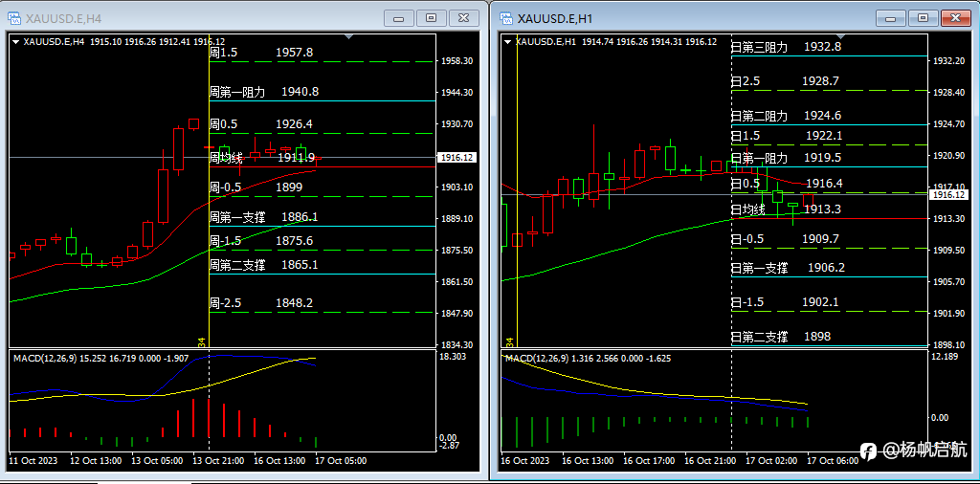Click the 日-0.5 1909.7 label

tap(785, 238)
